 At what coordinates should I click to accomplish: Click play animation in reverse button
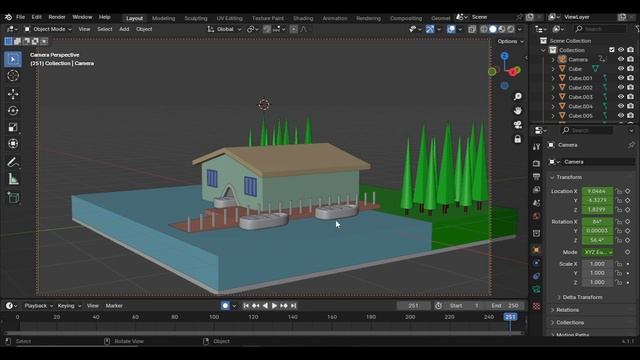coord(265,306)
